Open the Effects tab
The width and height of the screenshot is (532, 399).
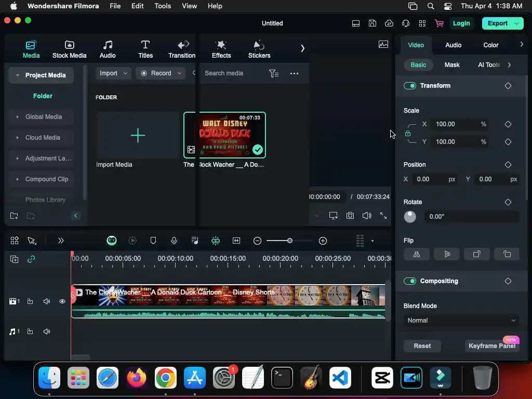tap(221, 49)
